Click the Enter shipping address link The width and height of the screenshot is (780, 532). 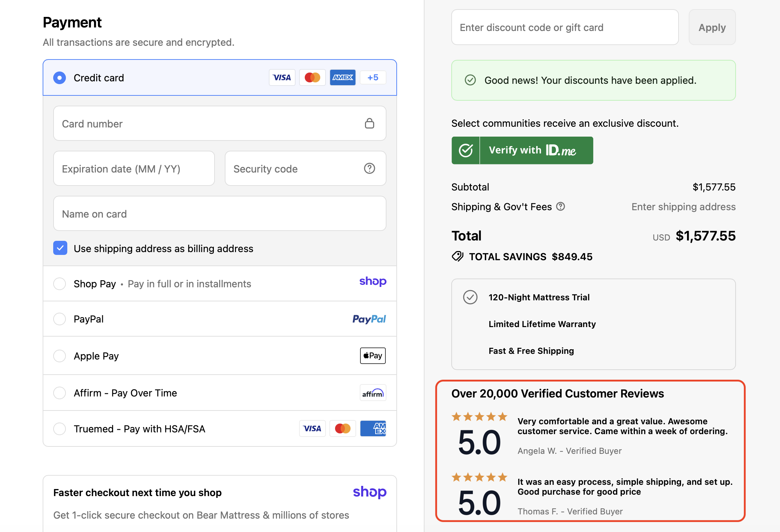(683, 207)
